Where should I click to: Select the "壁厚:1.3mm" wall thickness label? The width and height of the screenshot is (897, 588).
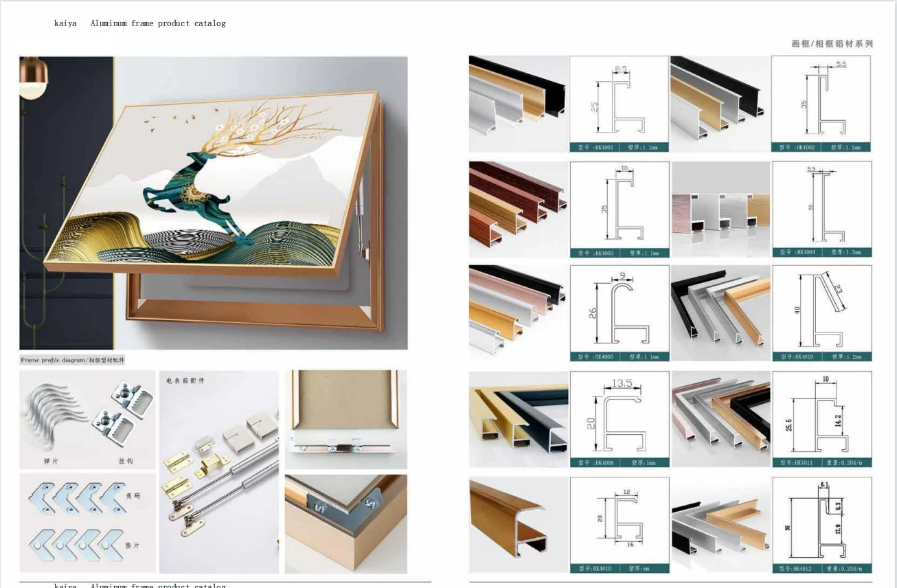[x=847, y=253]
